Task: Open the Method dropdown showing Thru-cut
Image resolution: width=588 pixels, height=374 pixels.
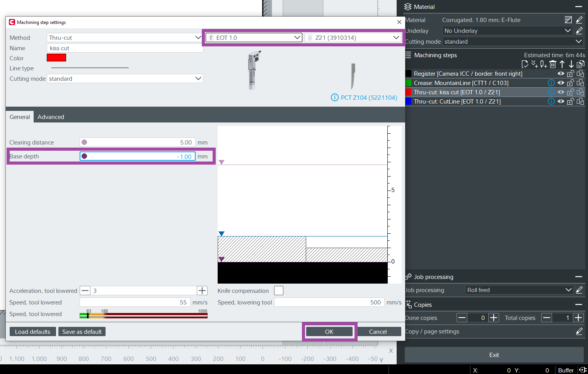Action: point(124,37)
